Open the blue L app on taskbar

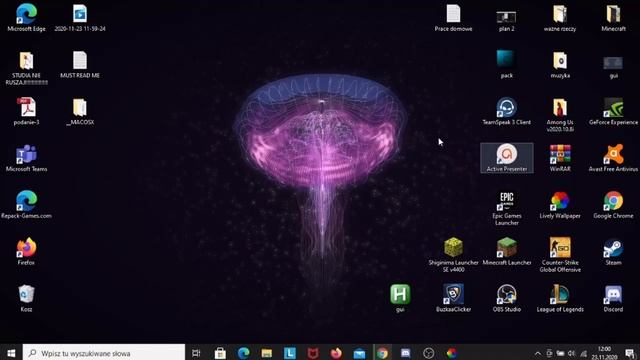(x=290, y=353)
